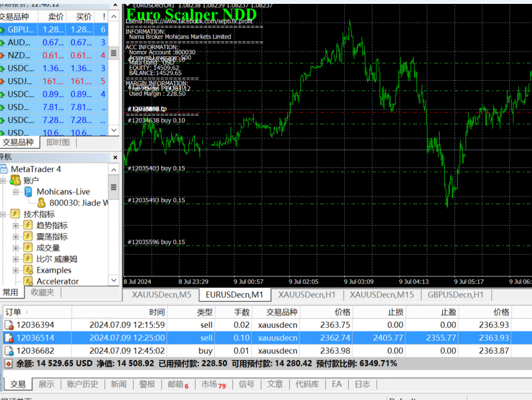The image size is (532, 400).
Task: Click the USDJ symbol down-arrow icon
Action: 2,81
